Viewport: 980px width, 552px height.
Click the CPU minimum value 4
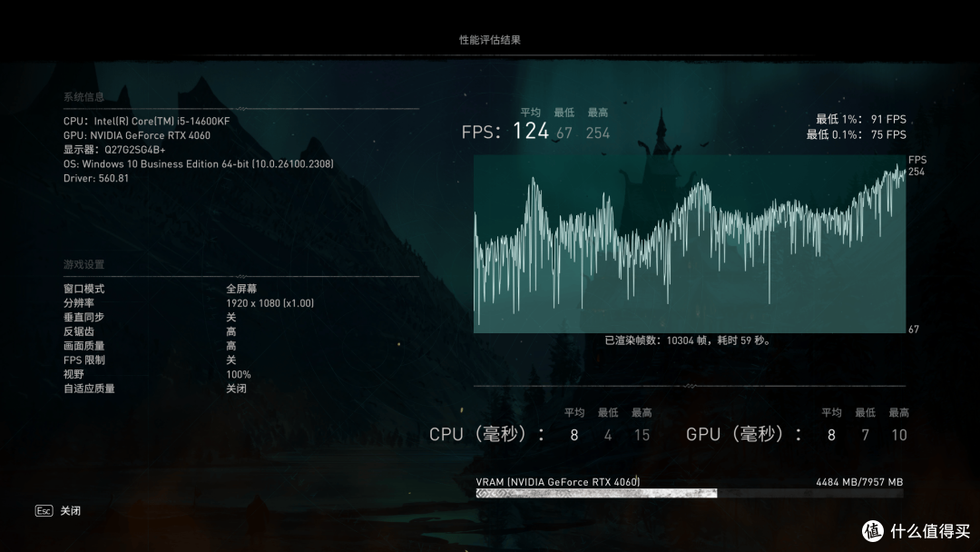pos(607,435)
